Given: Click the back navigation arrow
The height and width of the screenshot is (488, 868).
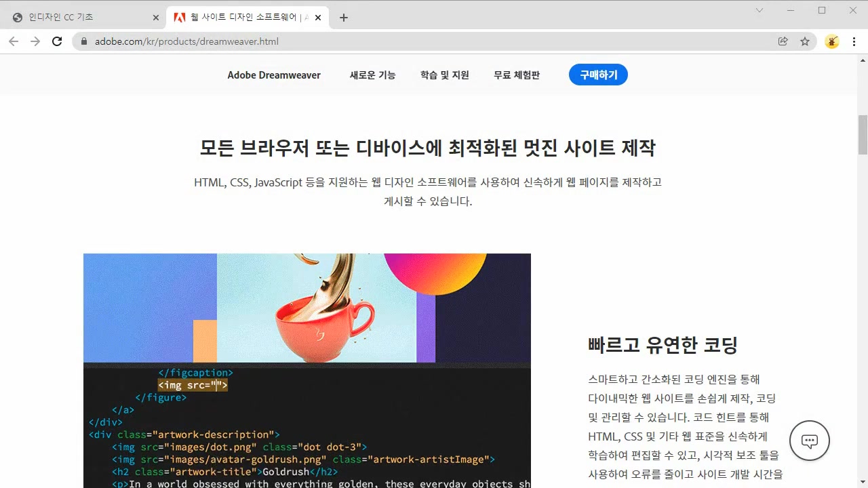Looking at the screenshot, I should tap(14, 41).
